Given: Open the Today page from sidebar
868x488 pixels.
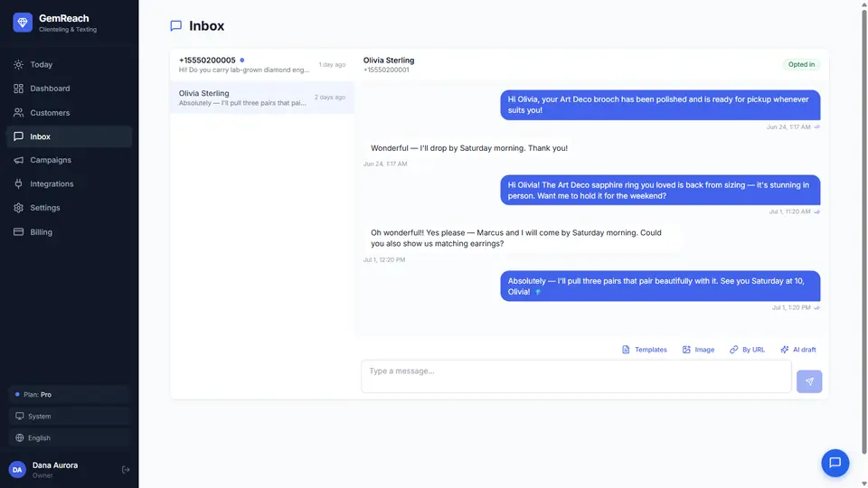Looking at the screenshot, I should point(70,65).
